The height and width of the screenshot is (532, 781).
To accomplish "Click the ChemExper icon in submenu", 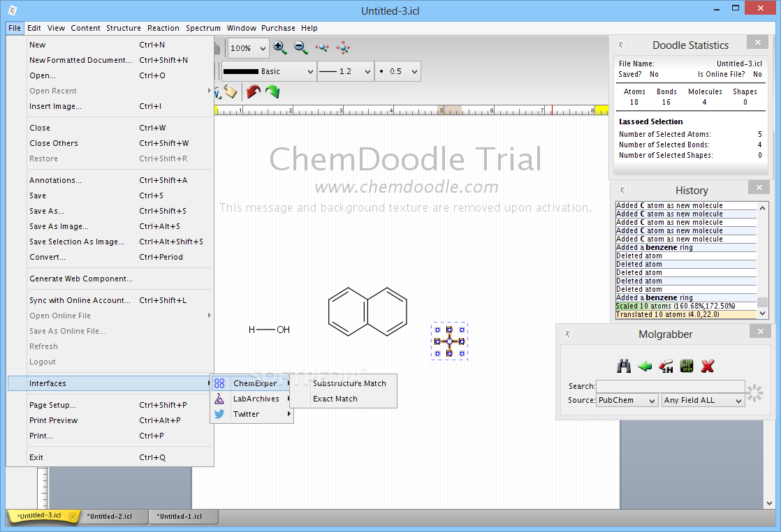I will point(219,383).
